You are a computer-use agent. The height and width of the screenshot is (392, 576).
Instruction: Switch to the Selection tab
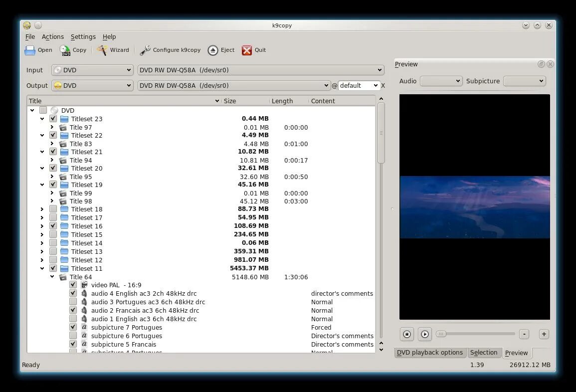tap(484, 353)
